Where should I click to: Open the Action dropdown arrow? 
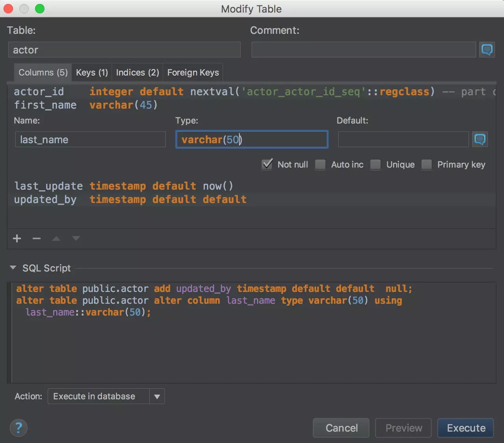click(157, 396)
